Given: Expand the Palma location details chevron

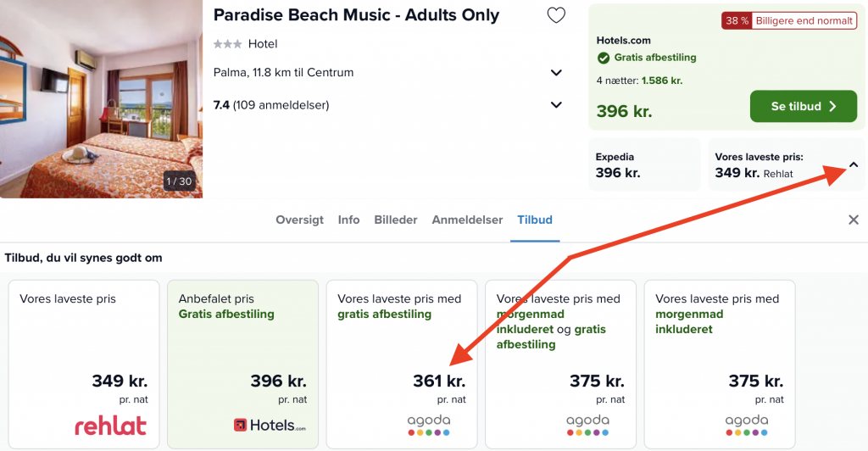Looking at the screenshot, I should point(556,73).
